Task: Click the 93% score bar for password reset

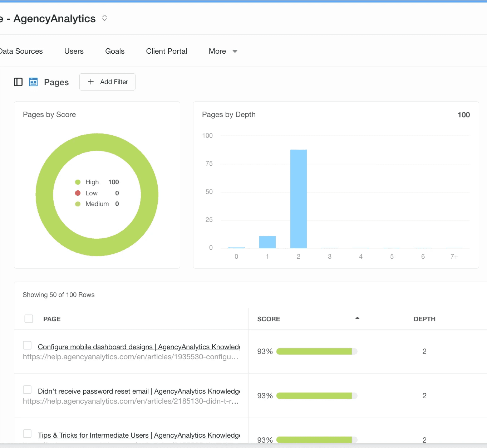Action: (x=317, y=396)
